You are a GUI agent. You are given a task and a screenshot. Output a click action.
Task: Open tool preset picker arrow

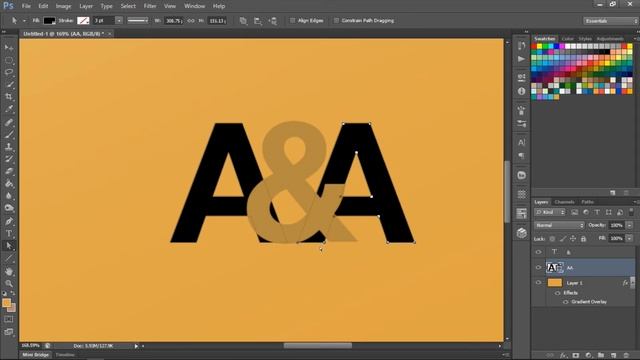24,20
